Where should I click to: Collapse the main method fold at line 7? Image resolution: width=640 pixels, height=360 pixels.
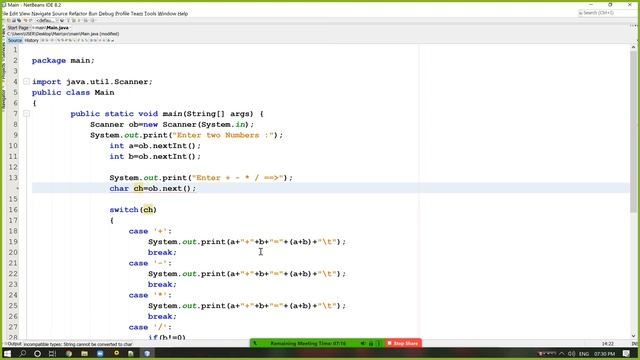pyautogui.click(x=27, y=113)
